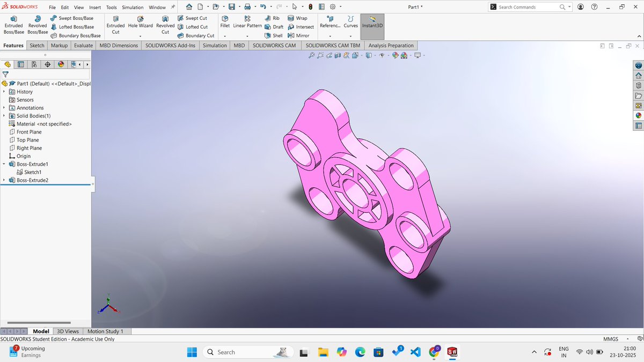
Task: Use the Linear Pattern tool
Action: point(247,22)
